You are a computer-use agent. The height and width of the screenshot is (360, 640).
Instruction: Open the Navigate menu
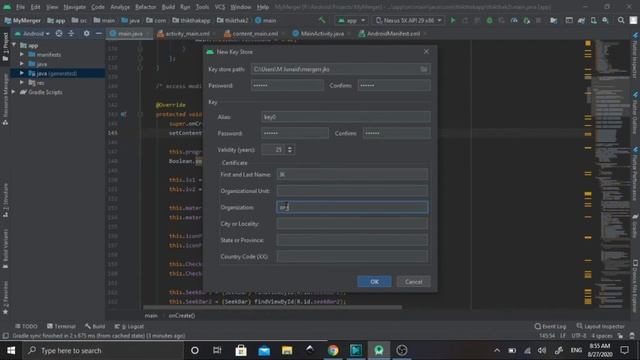coord(74,7)
